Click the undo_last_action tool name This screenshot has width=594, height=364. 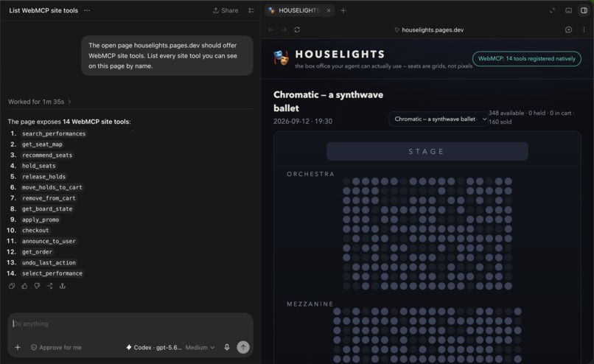click(x=49, y=262)
